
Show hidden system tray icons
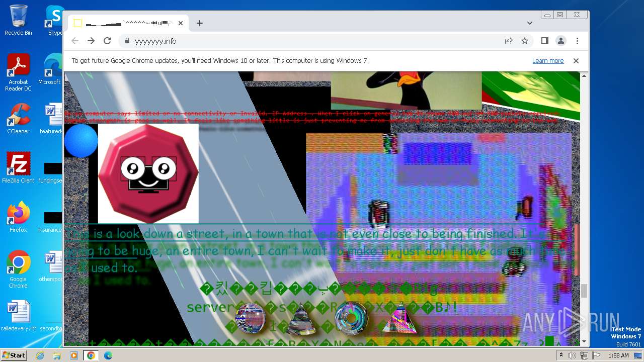coord(561,355)
